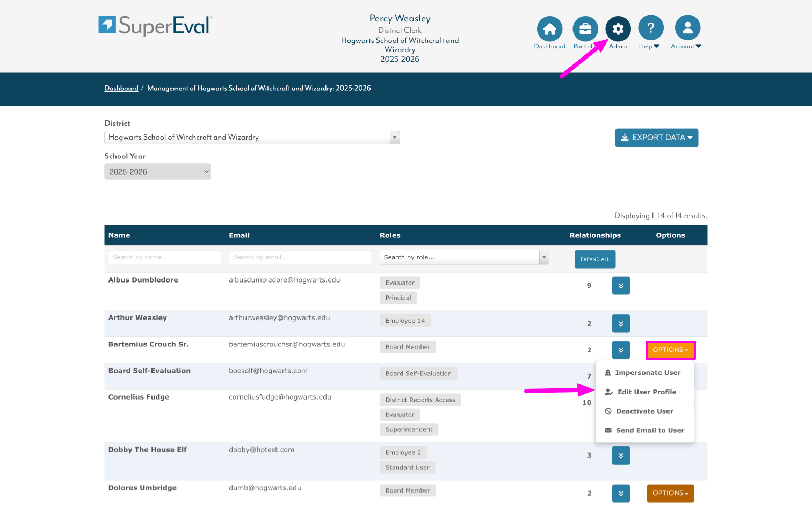Open the Account user menu
The image size is (812, 506).
[x=687, y=27]
